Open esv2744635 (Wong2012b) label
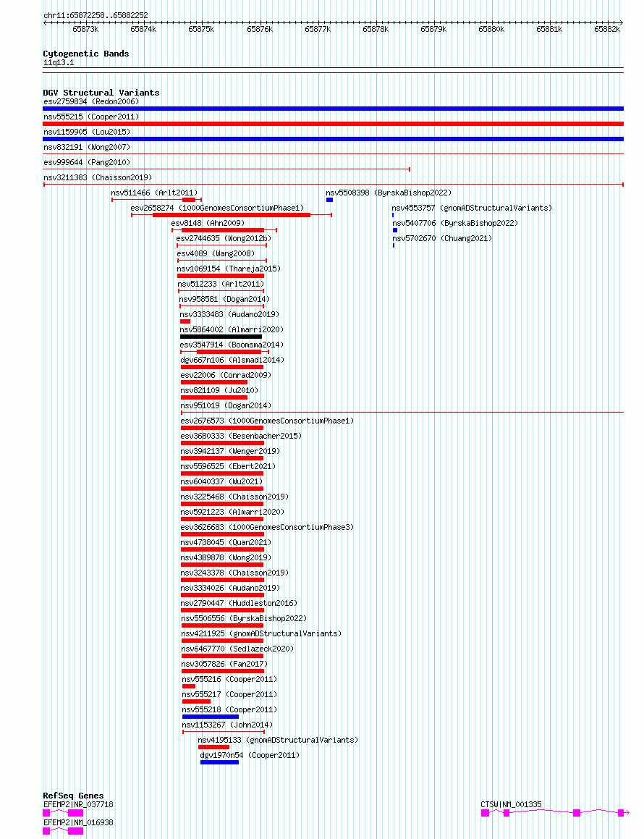Viewport: 644px width, 839px height. (x=224, y=239)
